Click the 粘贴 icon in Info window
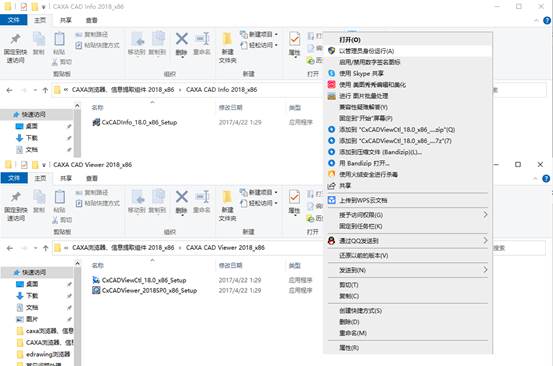The image size is (553, 366). point(60,39)
